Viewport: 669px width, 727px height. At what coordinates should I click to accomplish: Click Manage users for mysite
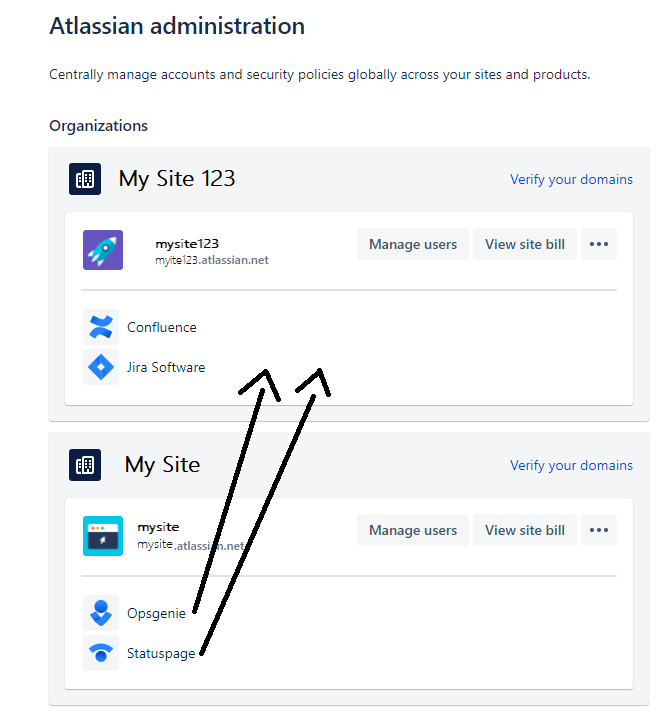[413, 530]
